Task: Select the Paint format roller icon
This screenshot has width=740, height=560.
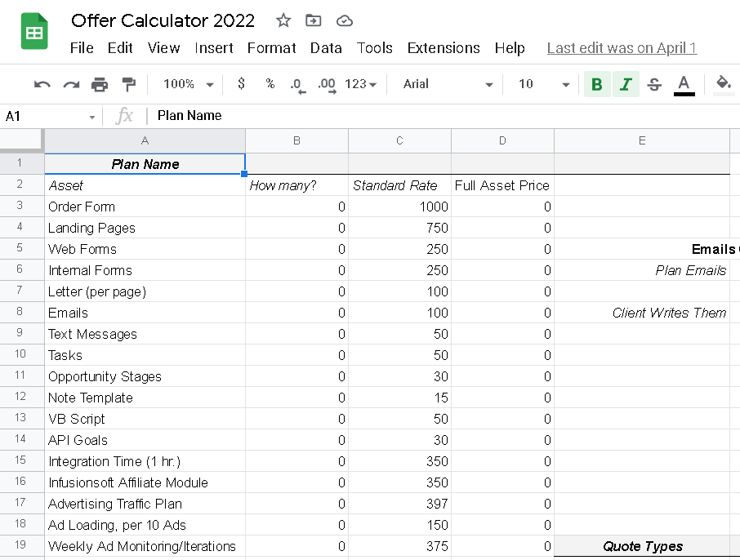Action: point(128,84)
